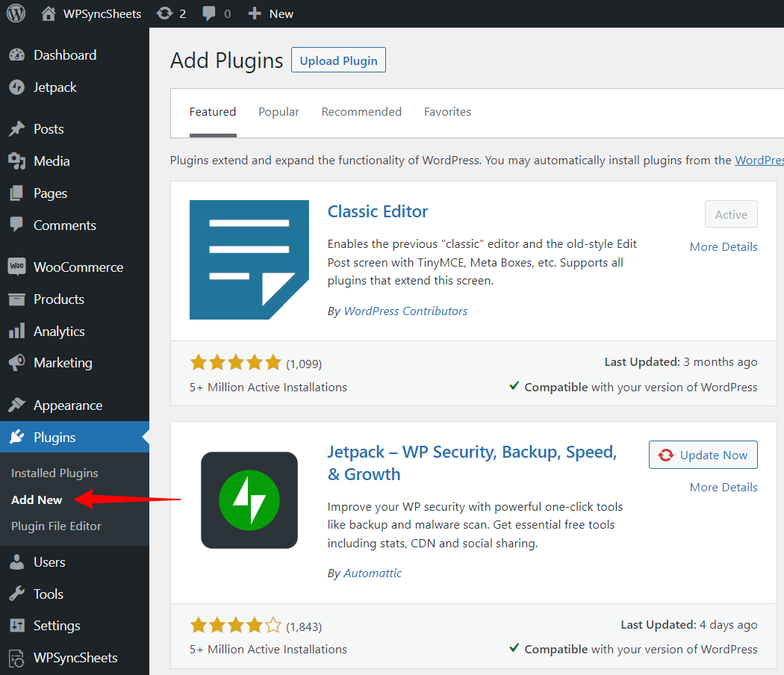This screenshot has width=784, height=675.
Task: Switch to the Popular tab
Action: tap(279, 112)
